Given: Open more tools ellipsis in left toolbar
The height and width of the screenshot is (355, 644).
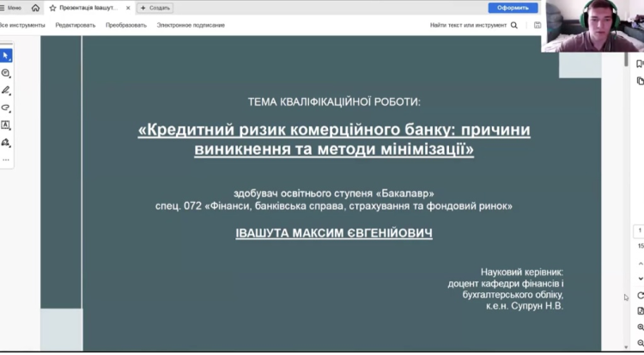Looking at the screenshot, I should click(x=6, y=159).
